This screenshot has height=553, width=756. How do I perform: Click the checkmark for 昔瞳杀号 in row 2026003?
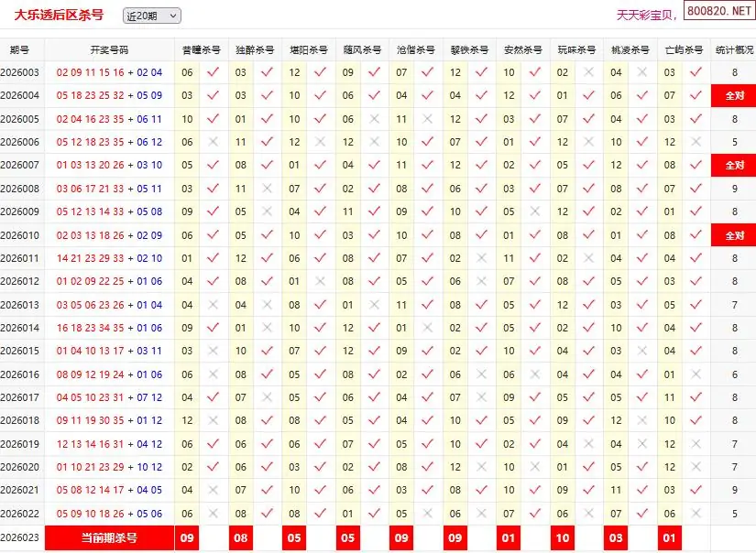[214, 72]
